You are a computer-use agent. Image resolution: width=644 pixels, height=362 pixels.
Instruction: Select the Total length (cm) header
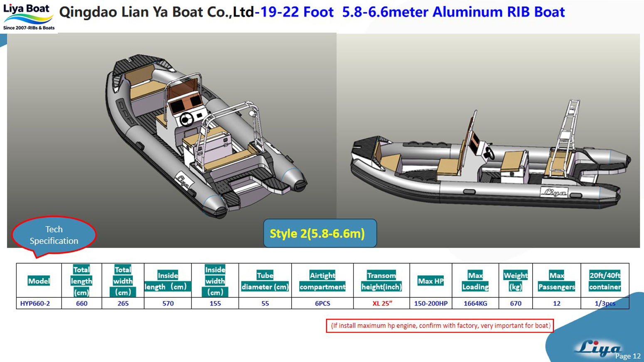tap(81, 281)
